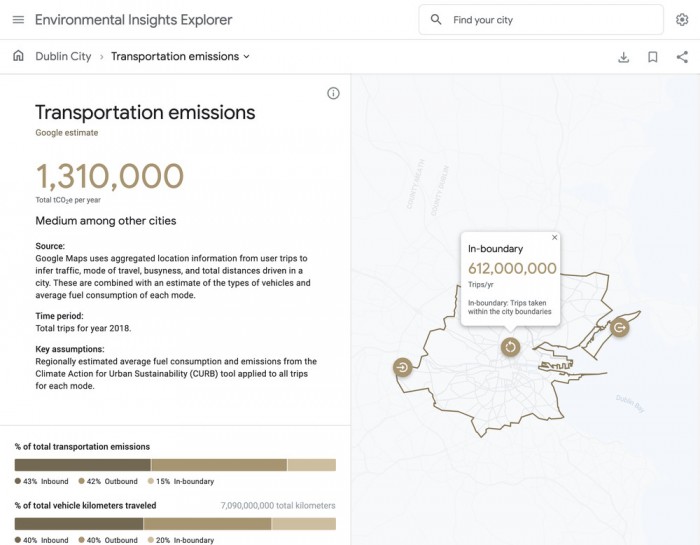Viewport: 700px width, 545px height.
Task: Bookmark this Dublin City page
Action: coord(652,57)
